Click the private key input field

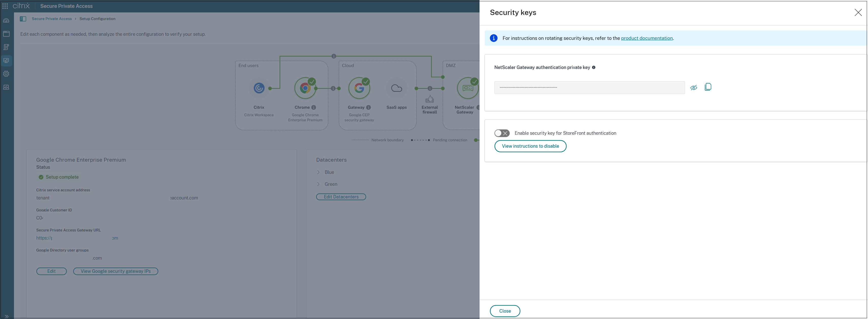[x=589, y=88]
